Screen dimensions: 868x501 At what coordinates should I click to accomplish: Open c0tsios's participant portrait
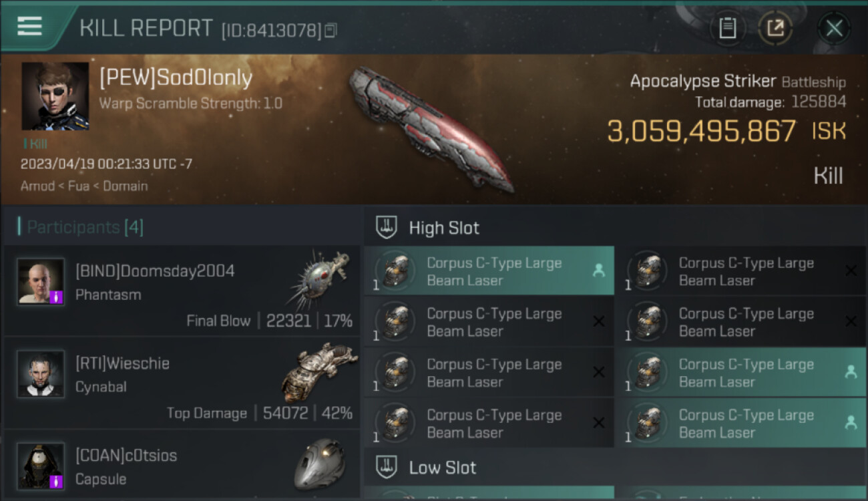click(41, 466)
